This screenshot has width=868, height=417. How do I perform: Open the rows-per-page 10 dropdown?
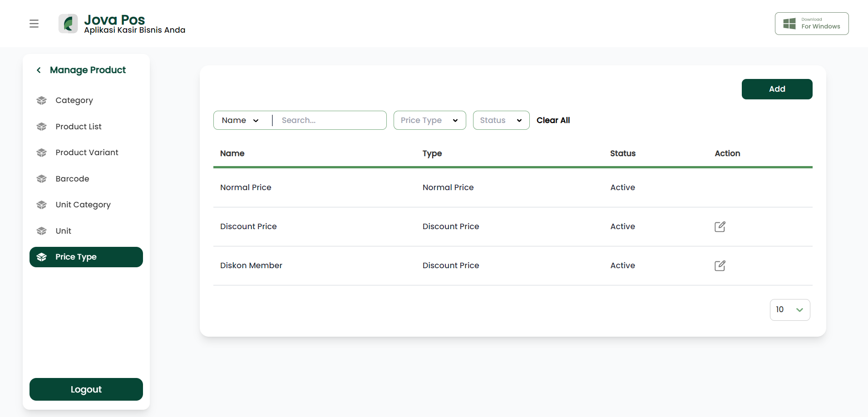[x=790, y=309]
